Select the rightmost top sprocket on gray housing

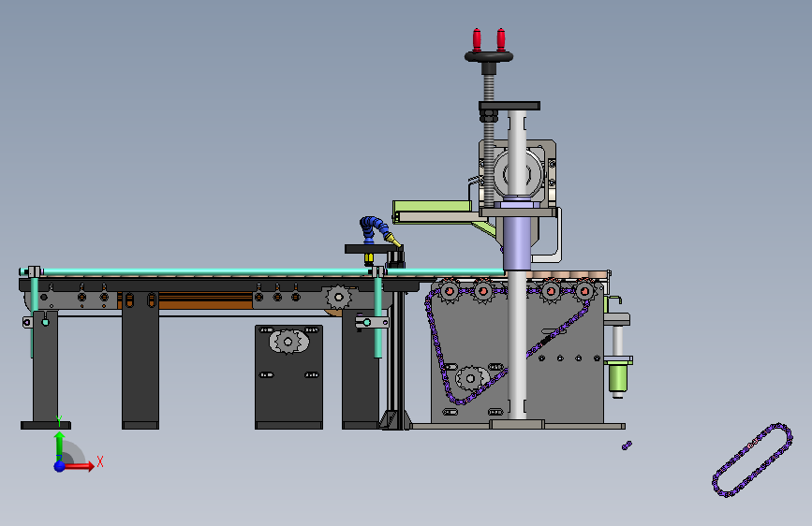(584, 291)
